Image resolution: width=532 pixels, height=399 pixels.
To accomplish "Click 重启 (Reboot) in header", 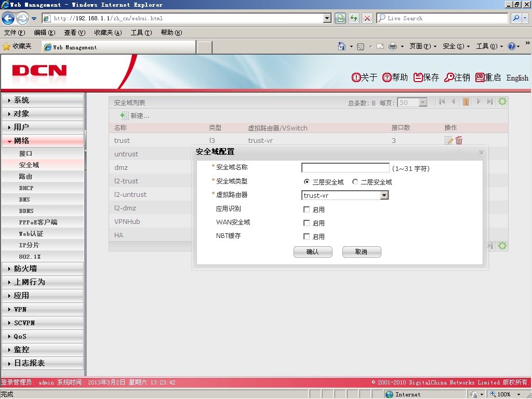I will pyautogui.click(x=488, y=77).
